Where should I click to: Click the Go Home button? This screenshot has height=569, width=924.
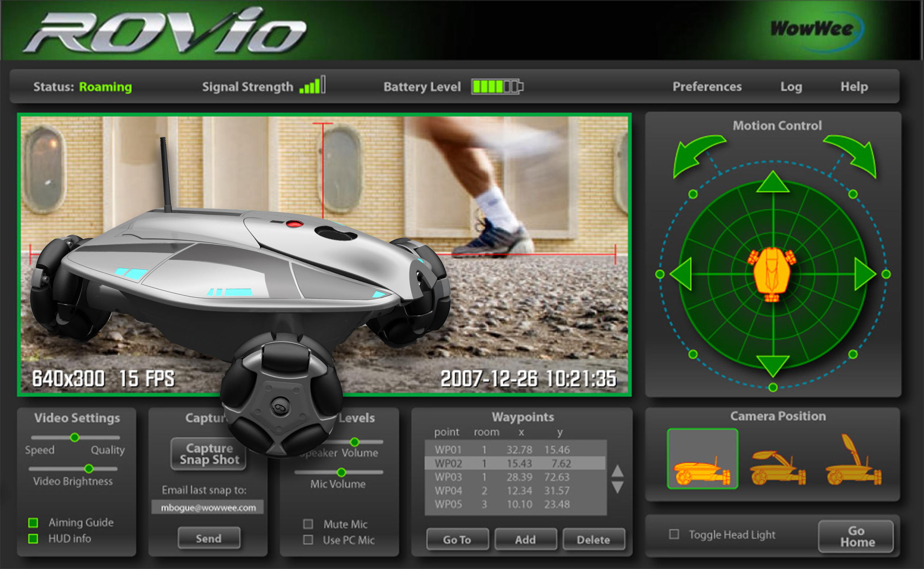(x=856, y=537)
